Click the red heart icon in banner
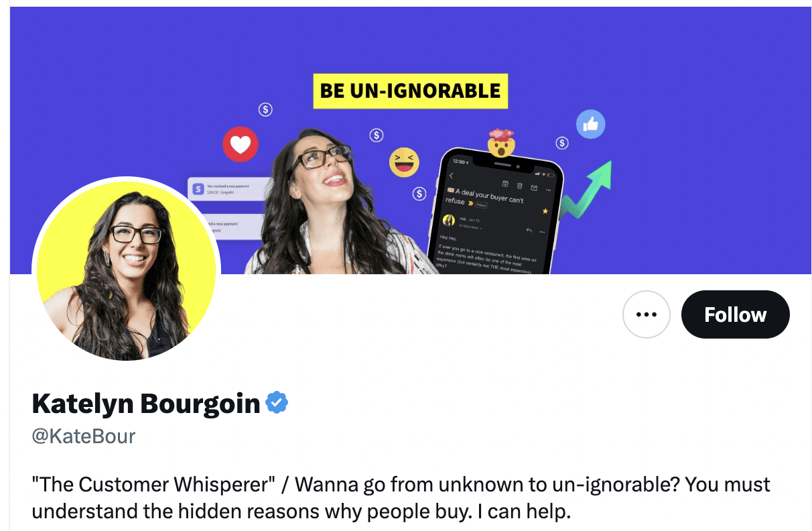The image size is (812, 531). [240, 144]
